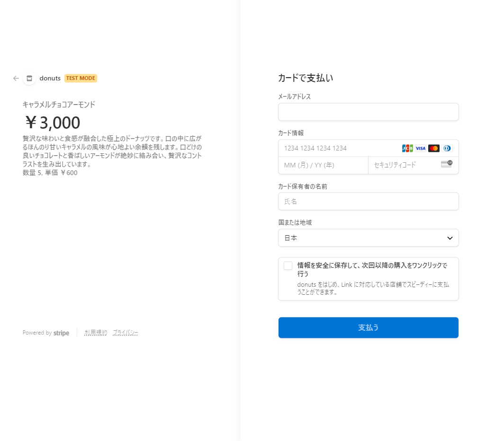Tick the save information for one-click checkbox

point(288,265)
